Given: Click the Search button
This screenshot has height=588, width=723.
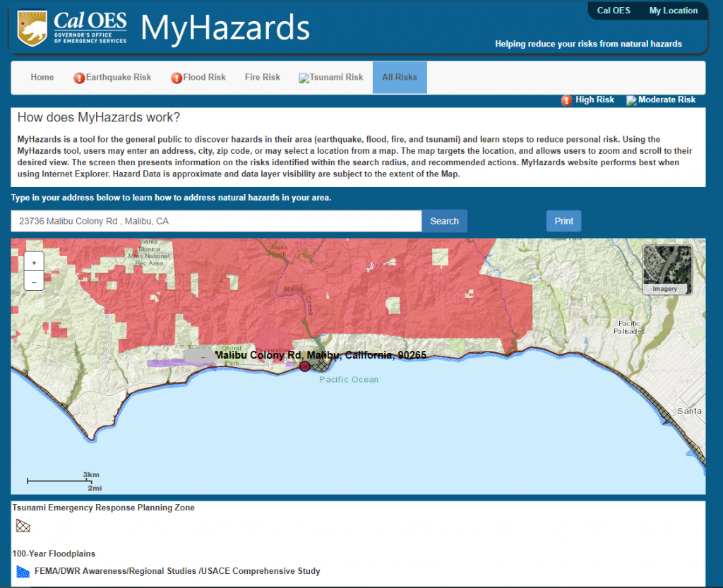Looking at the screenshot, I should [x=445, y=221].
